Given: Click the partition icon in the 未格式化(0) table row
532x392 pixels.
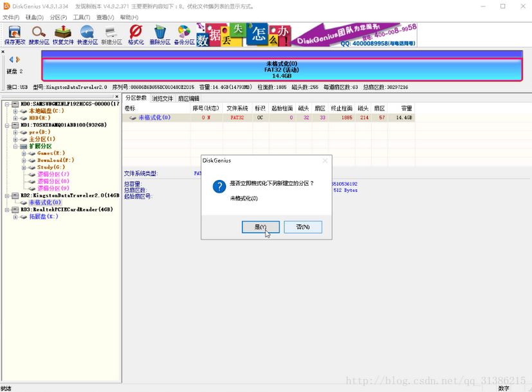Looking at the screenshot, I should pos(133,118).
